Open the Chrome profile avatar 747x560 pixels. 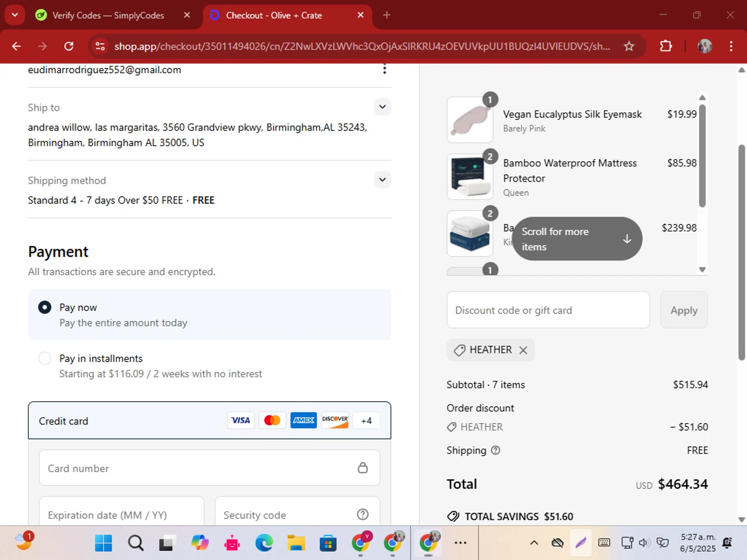point(705,46)
